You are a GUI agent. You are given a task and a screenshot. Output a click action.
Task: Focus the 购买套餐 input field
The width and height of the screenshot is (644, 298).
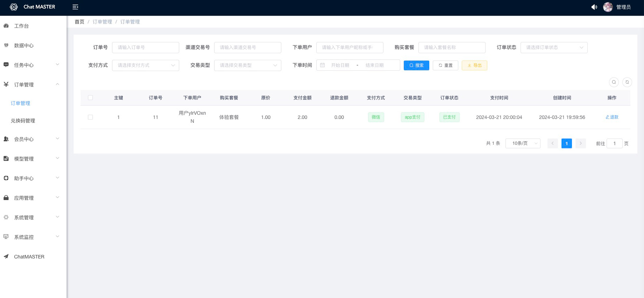click(452, 48)
